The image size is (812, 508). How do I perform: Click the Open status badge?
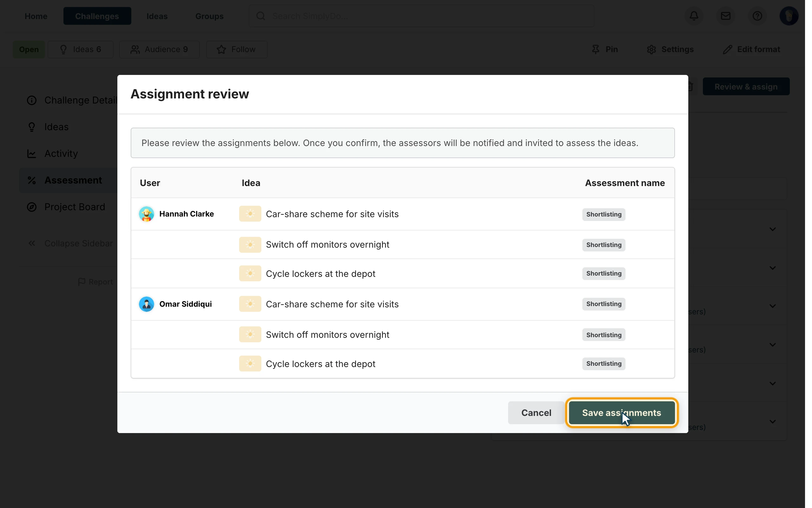tap(29, 50)
